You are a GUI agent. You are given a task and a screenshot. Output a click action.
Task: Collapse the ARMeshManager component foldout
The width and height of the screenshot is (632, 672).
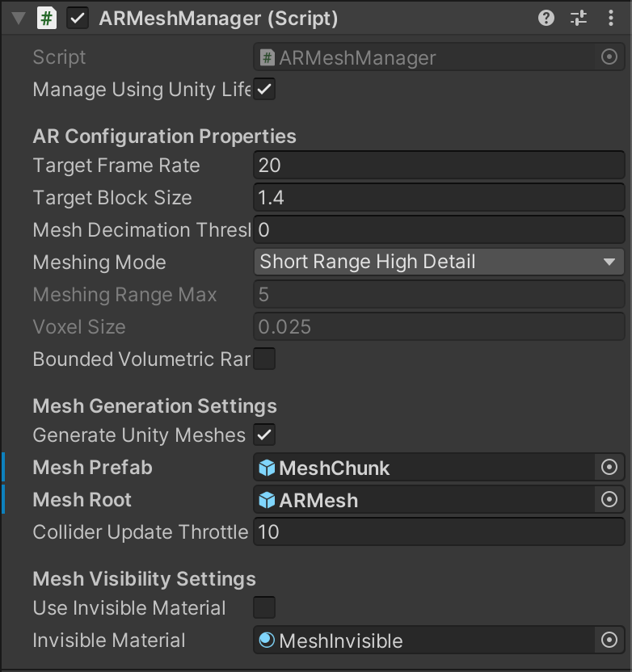click(18, 18)
